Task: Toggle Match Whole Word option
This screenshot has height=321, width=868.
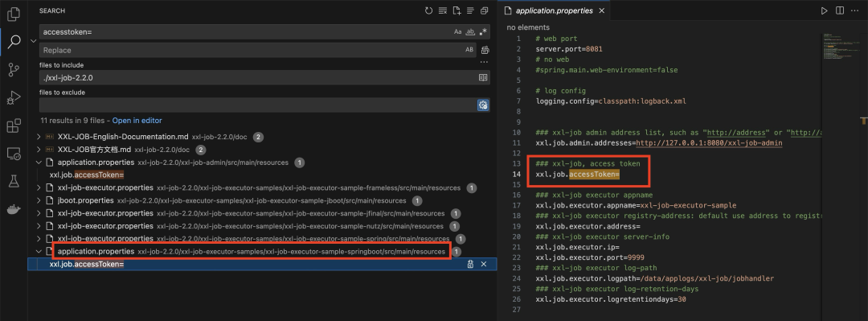Action: click(x=470, y=32)
